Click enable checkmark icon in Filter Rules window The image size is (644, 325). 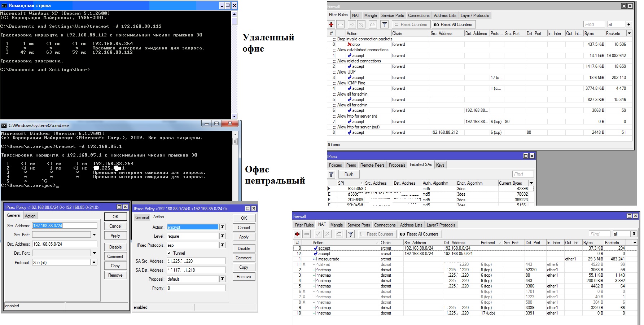pos(352,25)
